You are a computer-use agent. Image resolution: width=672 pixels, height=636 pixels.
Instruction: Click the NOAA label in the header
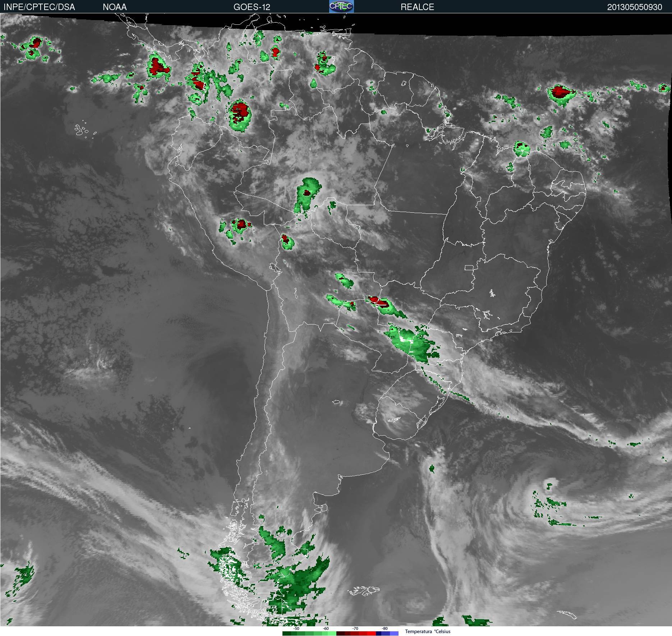click(x=115, y=7)
